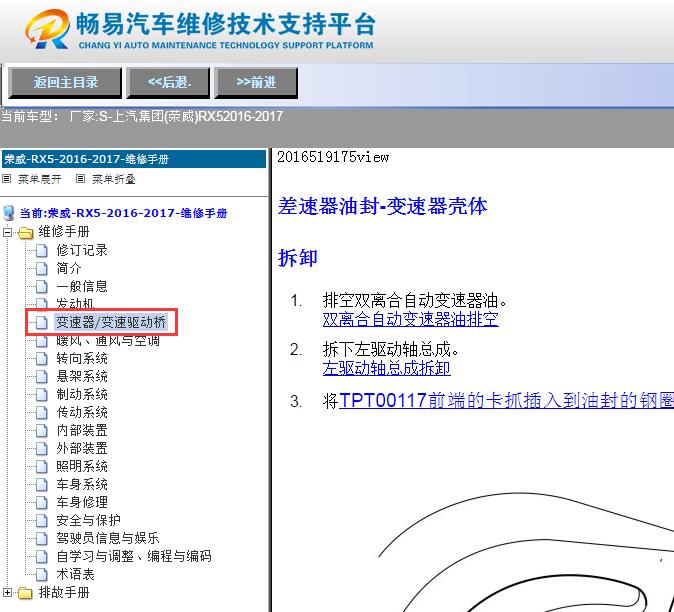Click the page icon next to 变速器/变速驱动桥
The width and height of the screenshot is (674, 612).
pyautogui.click(x=42, y=322)
